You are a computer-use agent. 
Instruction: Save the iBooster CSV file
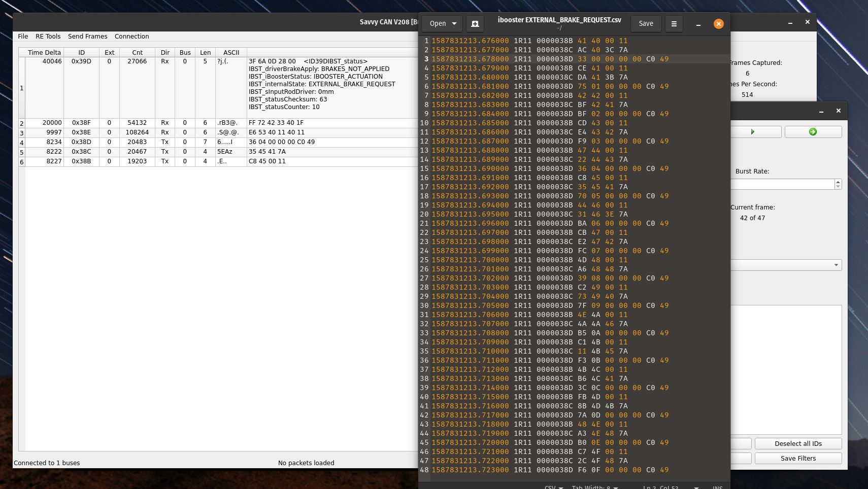click(646, 24)
